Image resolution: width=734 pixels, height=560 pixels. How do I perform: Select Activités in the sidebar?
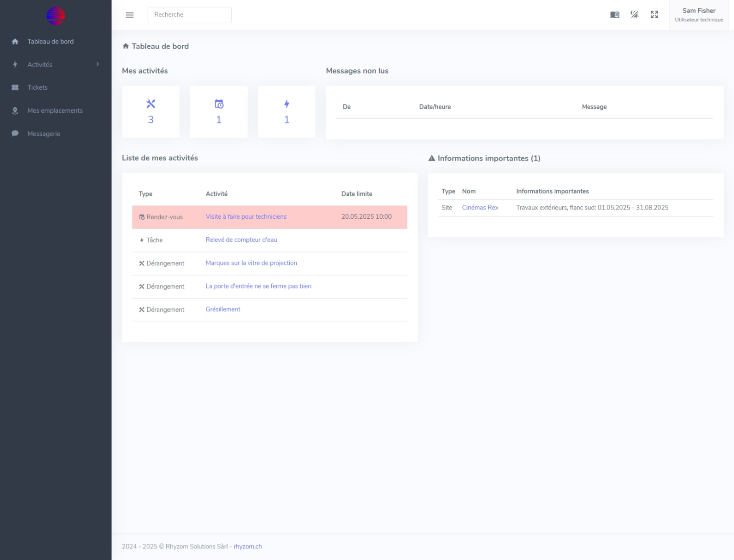pyautogui.click(x=40, y=65)
